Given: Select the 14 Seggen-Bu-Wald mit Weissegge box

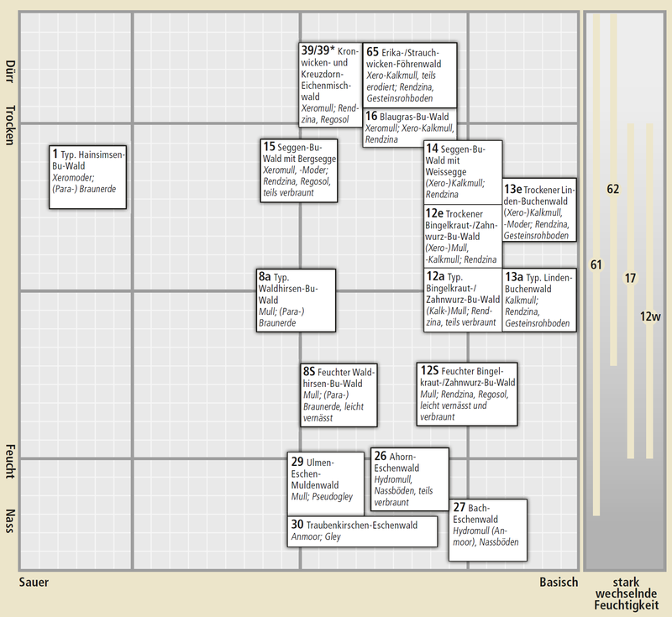Looking at the screenshot, I should 463,172.
